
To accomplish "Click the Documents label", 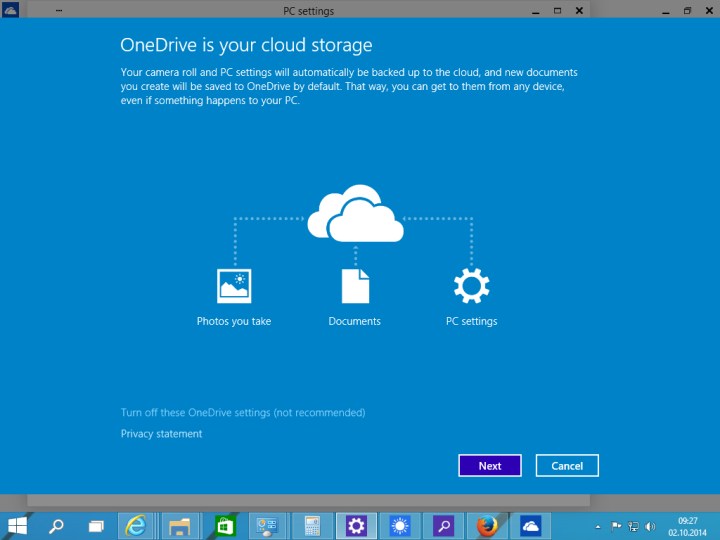I will tap(354, 321).
